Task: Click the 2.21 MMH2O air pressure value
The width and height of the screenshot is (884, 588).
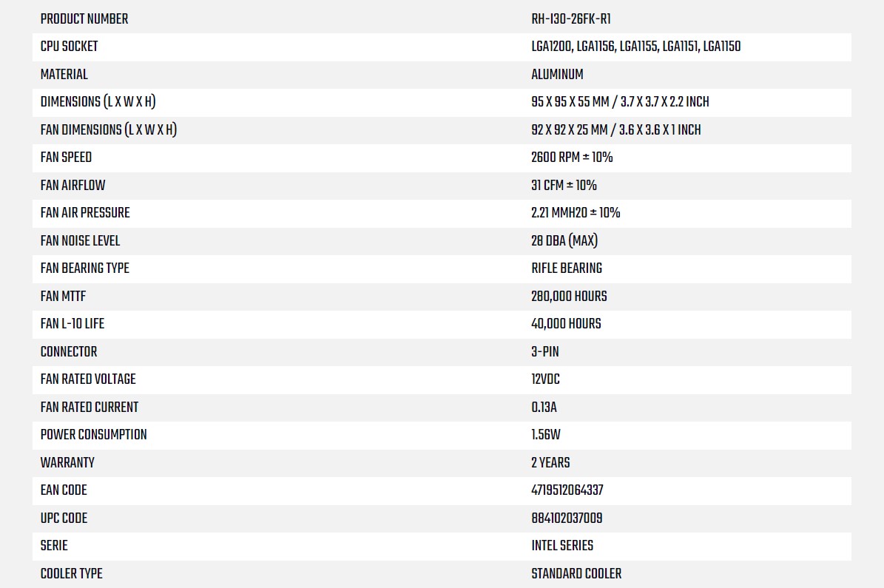Action: (576, 213)
